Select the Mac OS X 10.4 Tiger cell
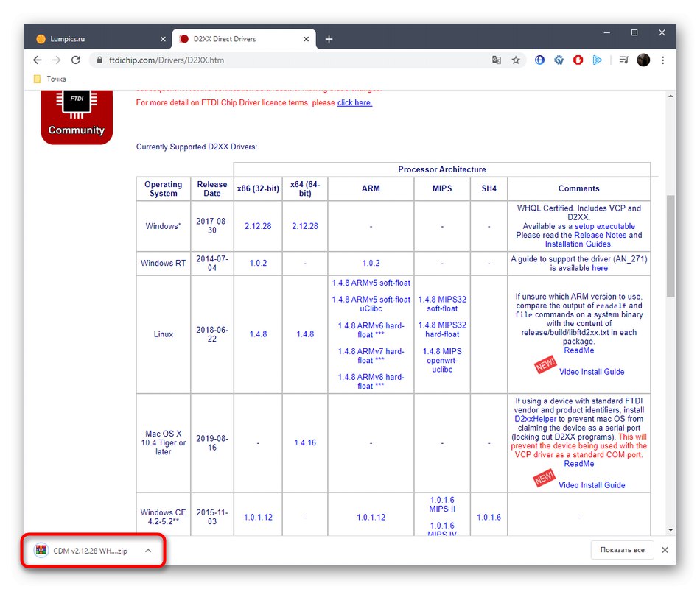The height and width of the screenshot is (589, 700). pos(164,442)
